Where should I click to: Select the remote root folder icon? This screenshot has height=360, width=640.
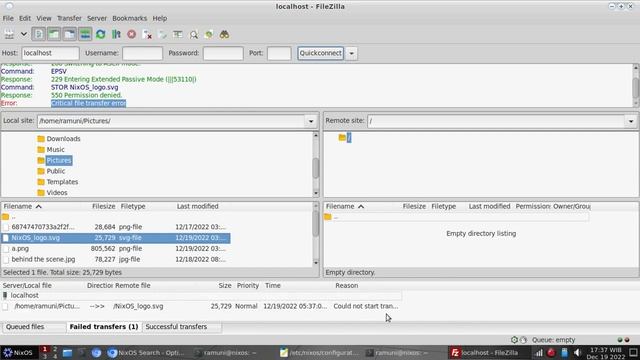click(x=342, y=138)
